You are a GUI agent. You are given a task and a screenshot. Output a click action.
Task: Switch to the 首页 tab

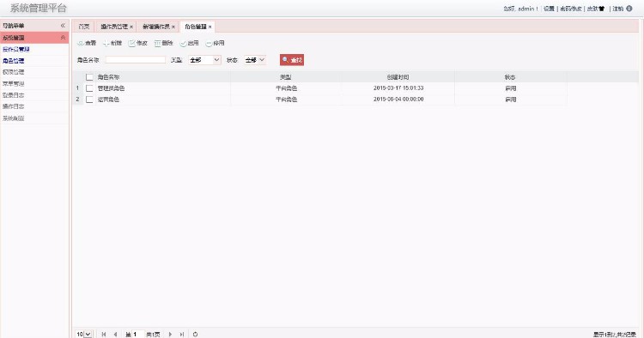click(x=84, y=27)
